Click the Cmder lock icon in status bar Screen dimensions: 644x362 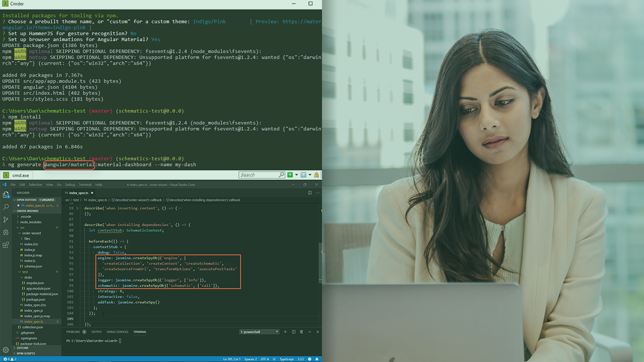coord(316,175)
